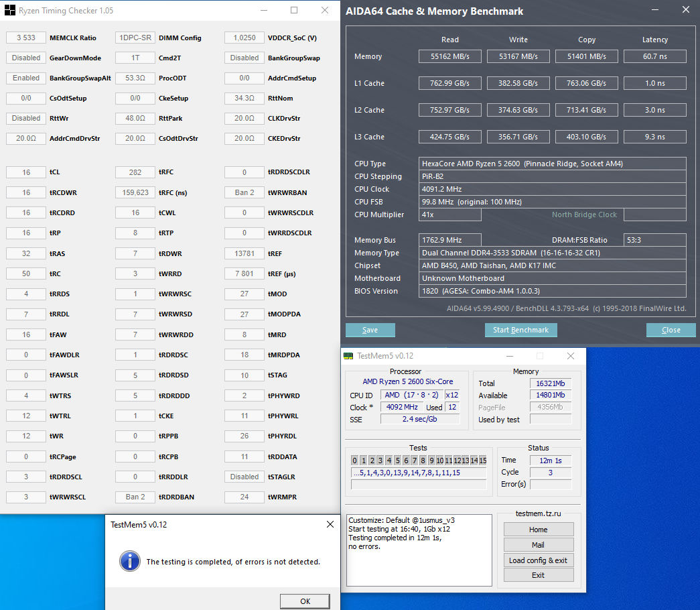
Task: Click TestMem5 Clock 4092 MHz value
Action: pyautogui.click(x=402, y=407)
